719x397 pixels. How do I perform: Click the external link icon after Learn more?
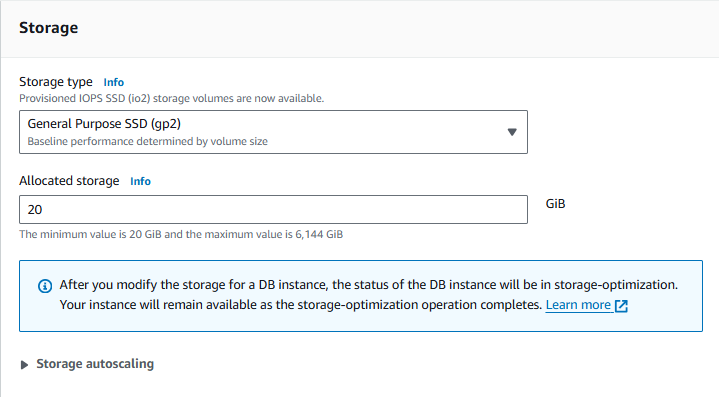click(621, 306)
